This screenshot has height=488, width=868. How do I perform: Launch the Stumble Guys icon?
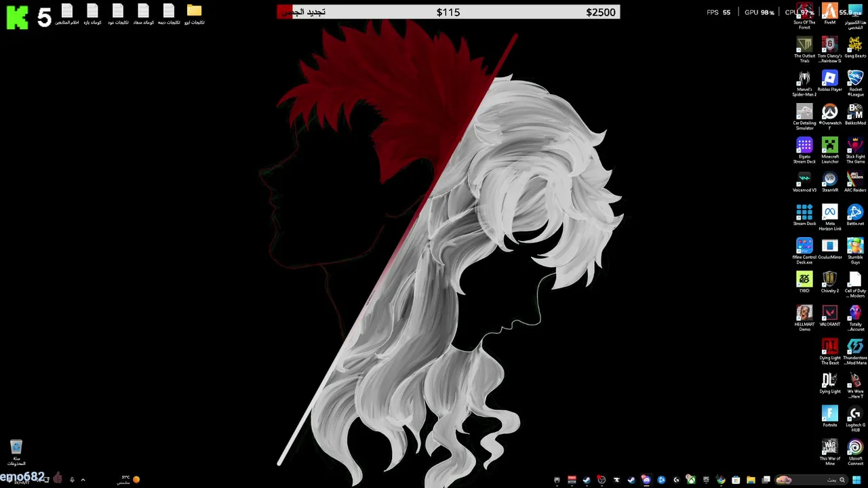pyautogui.click(x=855, y=251)
